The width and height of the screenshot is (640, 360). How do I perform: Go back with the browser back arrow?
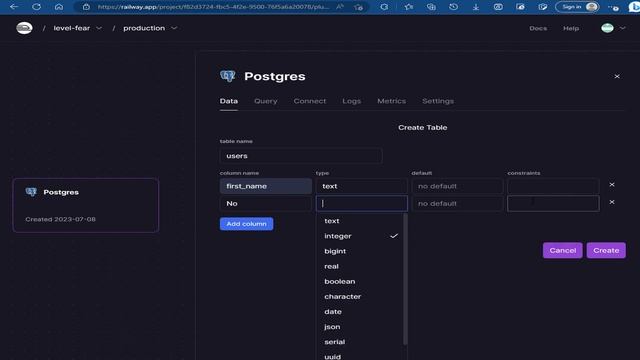click(x=13, y=7)
